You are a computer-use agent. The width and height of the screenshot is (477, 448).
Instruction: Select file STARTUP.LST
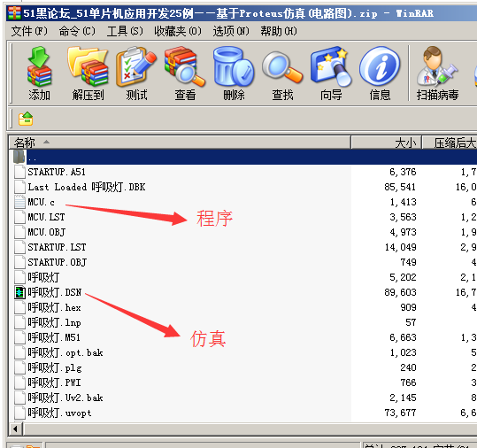(57, 247)
